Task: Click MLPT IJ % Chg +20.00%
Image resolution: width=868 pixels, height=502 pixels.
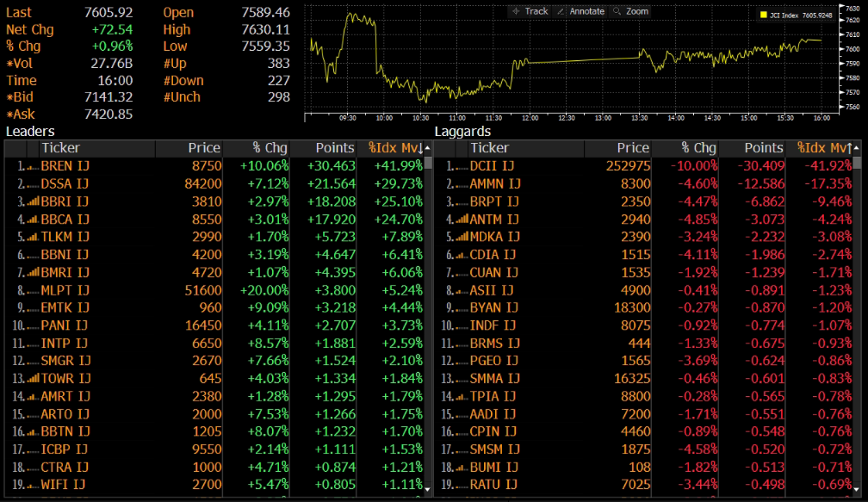Action: 264,290
